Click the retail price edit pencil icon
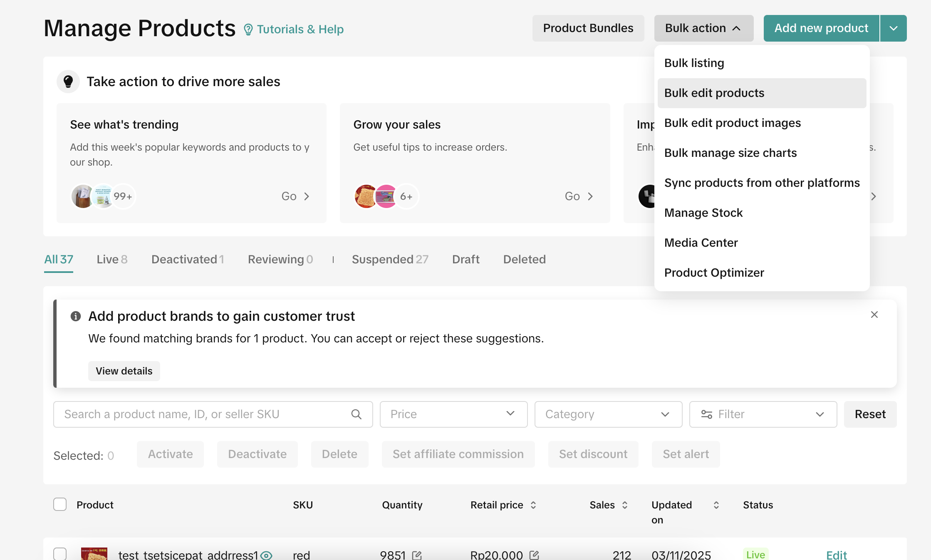The width and height of the screenshot is (931, 560). tap(534, 555)
